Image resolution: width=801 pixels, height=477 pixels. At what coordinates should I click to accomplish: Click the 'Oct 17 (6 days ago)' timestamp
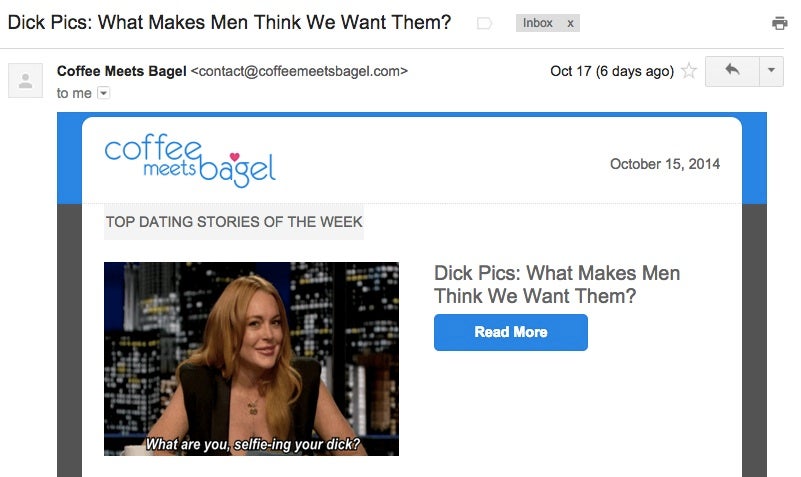612,71
